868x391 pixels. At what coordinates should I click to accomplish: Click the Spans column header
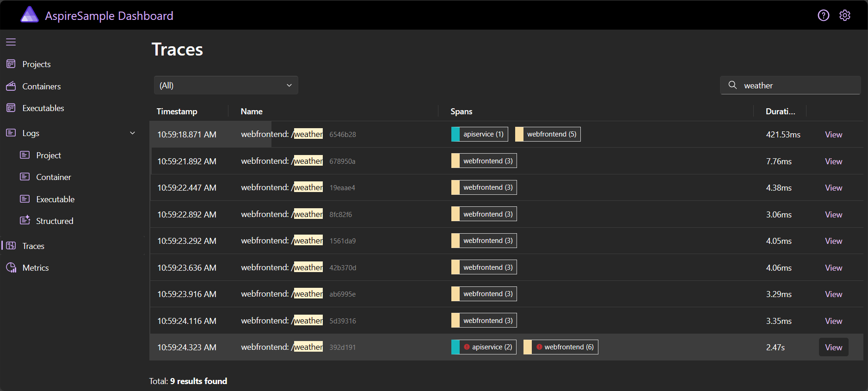point(462,112)
